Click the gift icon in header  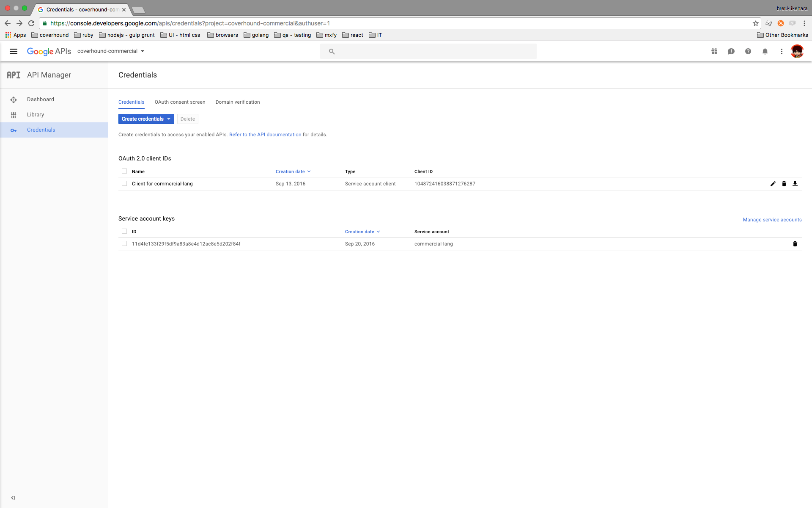click(x=714, y=51)
